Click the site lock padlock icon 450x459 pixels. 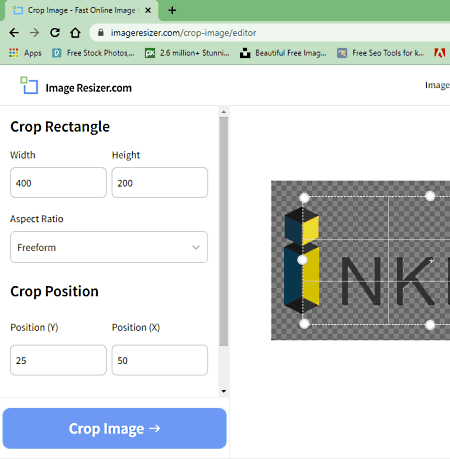[x=101, y=33]
